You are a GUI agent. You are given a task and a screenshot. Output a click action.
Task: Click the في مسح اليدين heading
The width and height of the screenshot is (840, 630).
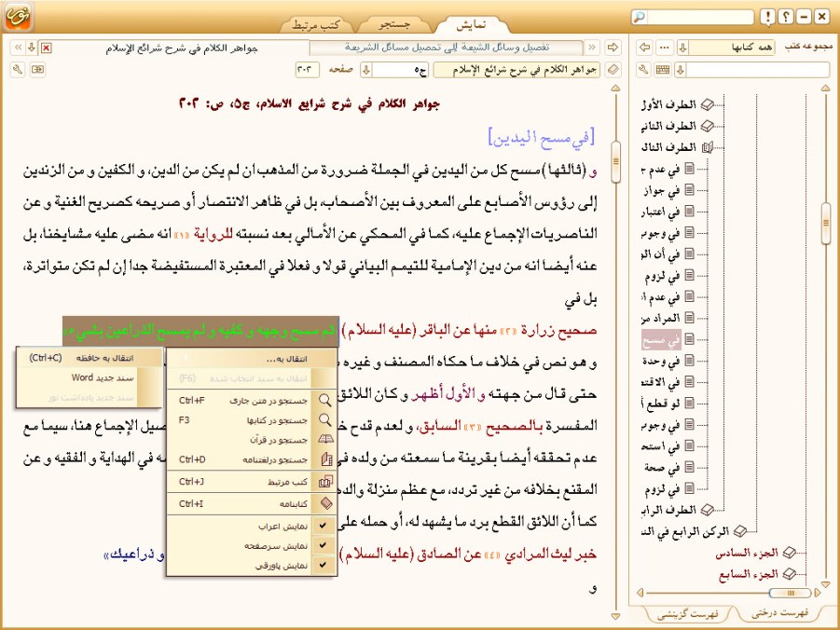click(542, 137)
